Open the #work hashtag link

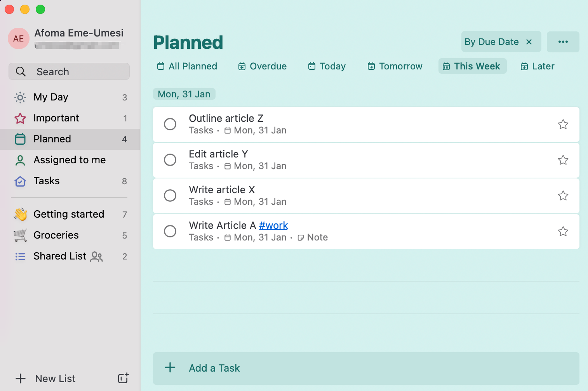pos(273,225)
